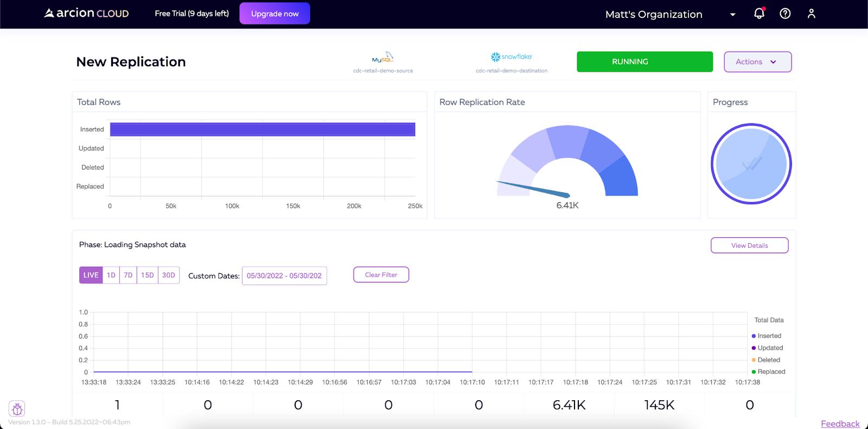
Task: Click the View Details button
Action: pos(750,245)
